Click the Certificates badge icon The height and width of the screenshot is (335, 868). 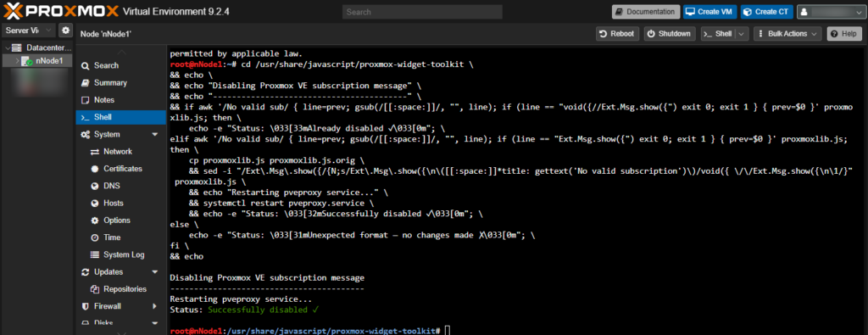(95, 168)
